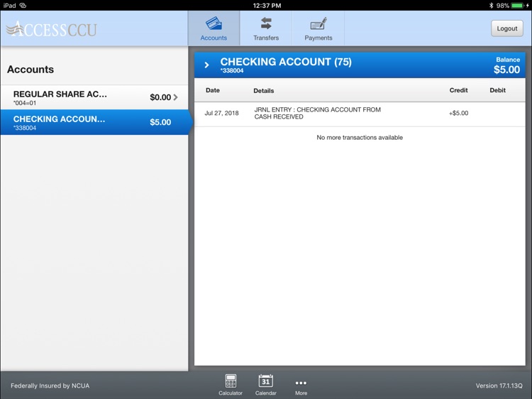The image size is (532, 399).
Task: Click the Accounts sidebar heading
Action: coord(31,70)
